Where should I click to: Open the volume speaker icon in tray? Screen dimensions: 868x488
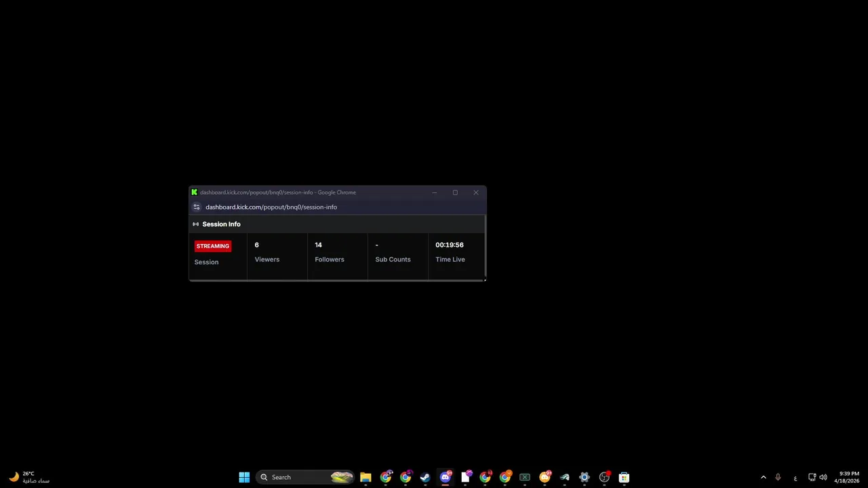click(823, 477)
